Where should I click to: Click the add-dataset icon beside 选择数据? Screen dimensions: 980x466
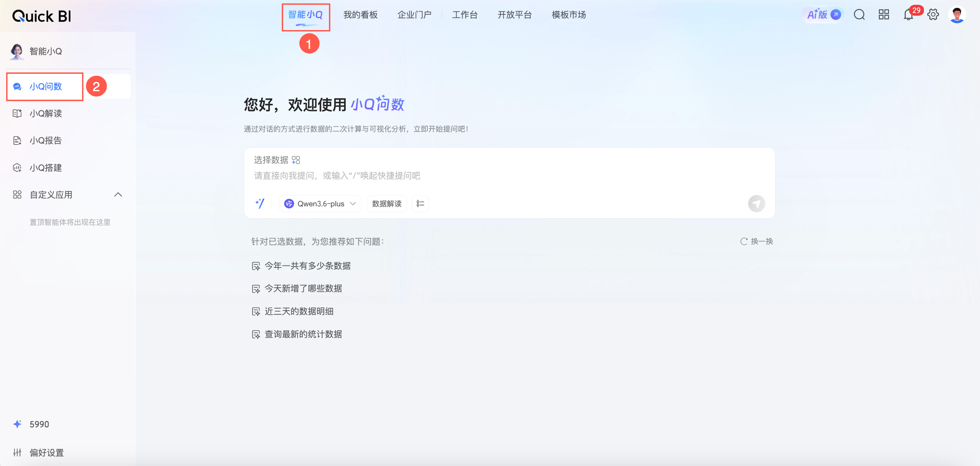(x=296, y=160)
